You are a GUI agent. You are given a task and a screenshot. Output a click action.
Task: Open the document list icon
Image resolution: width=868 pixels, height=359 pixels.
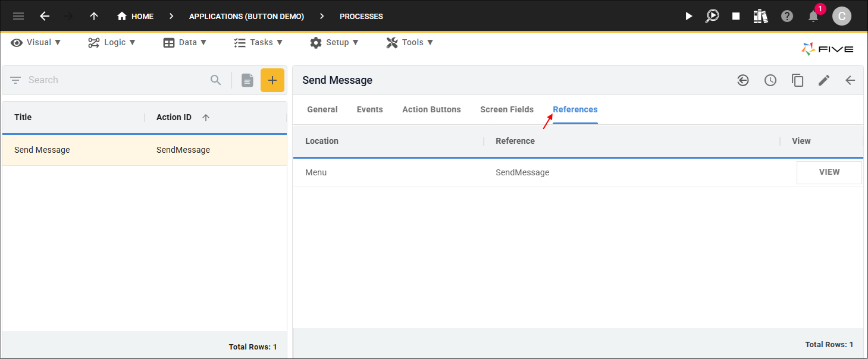pyautogui.click(x=247, y=80)
